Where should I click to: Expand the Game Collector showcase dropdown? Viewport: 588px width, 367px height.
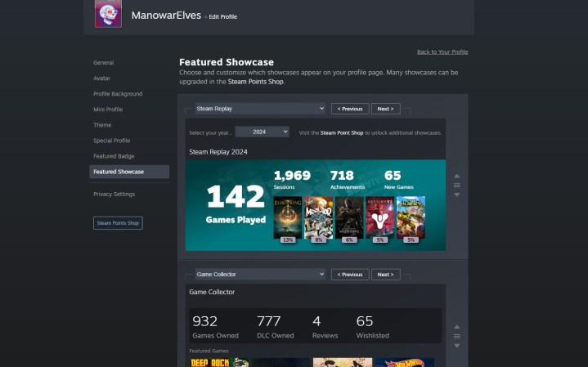click(260, 275)
